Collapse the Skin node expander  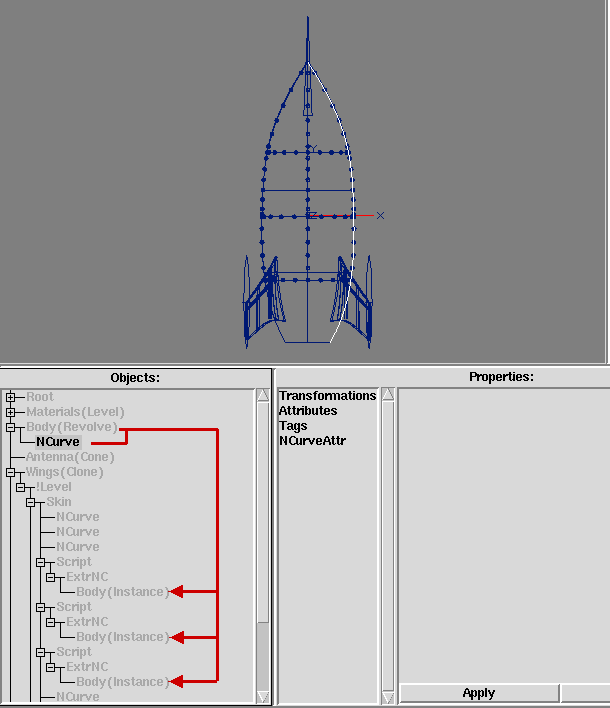31,502
